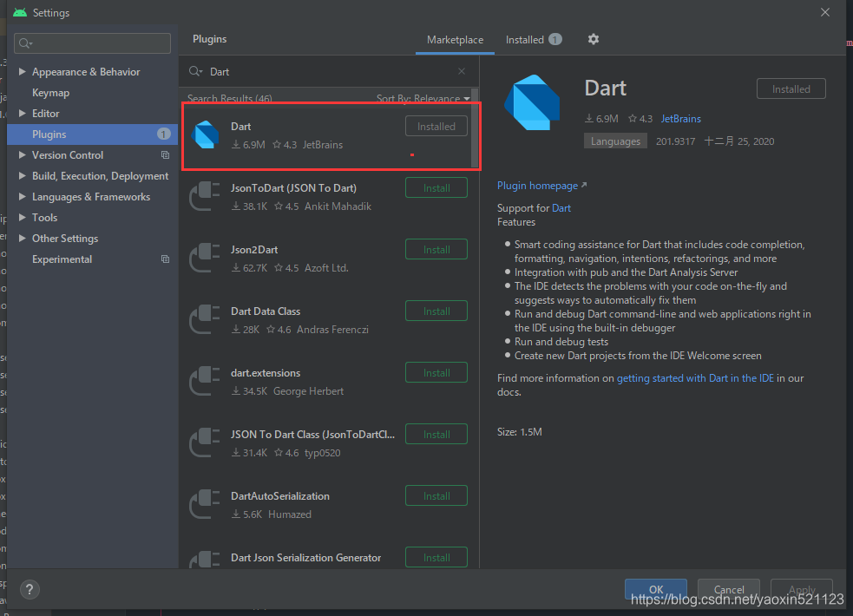Open the Sort By Relevance dropdown
The height and width of the screenshot is (616, 853).
coord(423,98)
